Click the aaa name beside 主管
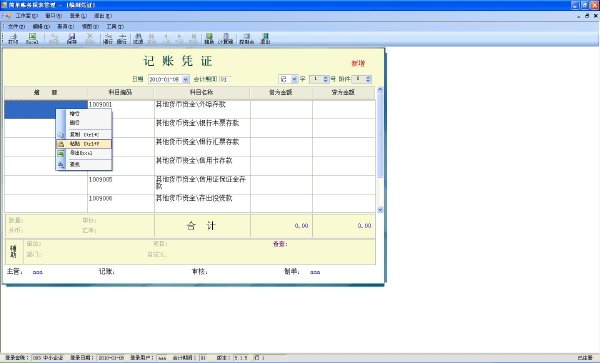 point(38,272)
